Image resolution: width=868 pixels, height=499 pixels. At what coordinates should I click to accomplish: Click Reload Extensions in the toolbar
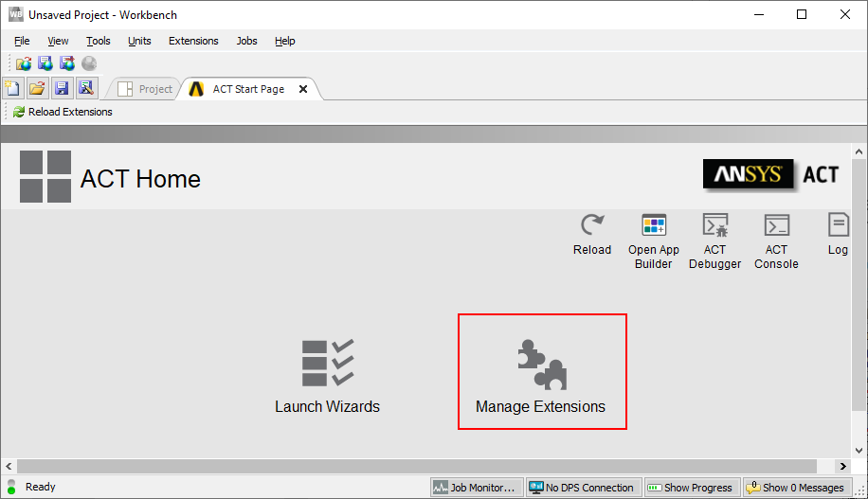tap(63, 112)
